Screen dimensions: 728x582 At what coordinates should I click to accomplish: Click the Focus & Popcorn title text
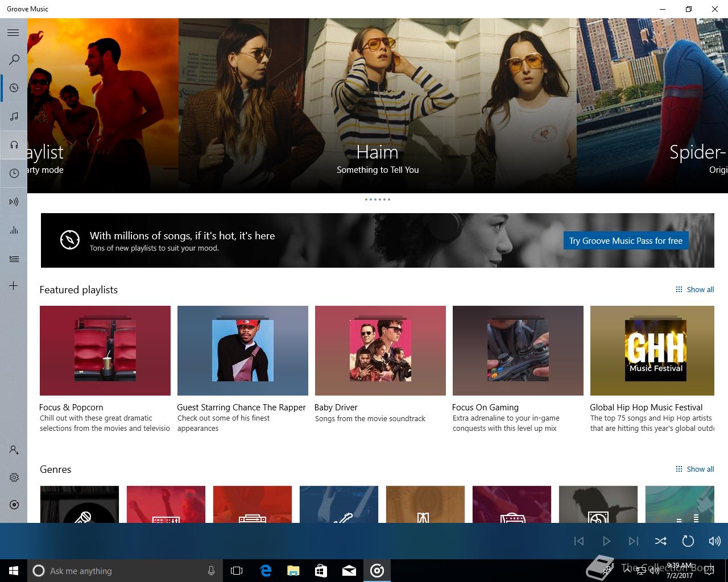71,407
